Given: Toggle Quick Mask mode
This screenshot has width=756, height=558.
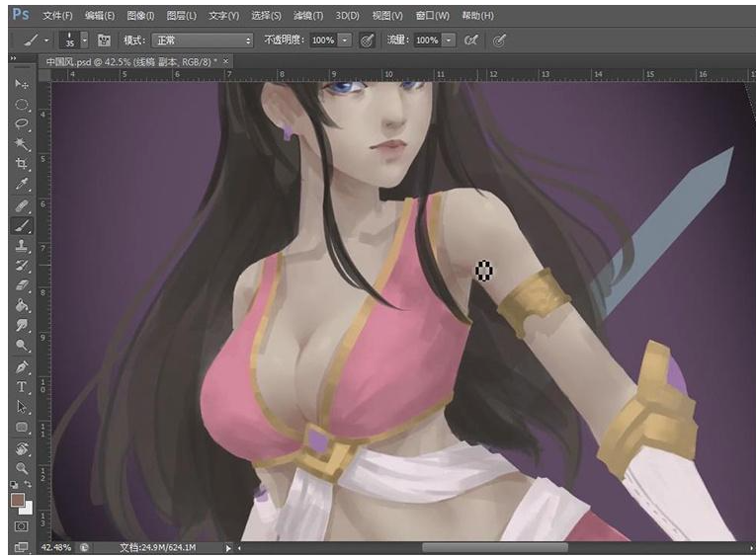Looking at the screenshot, I should [21, 526].
